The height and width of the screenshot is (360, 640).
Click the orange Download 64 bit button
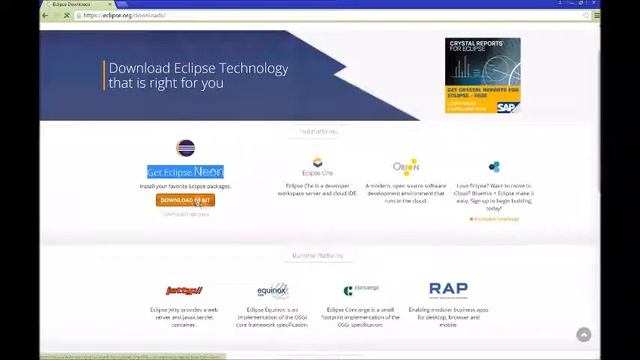(x=185, y=200)
